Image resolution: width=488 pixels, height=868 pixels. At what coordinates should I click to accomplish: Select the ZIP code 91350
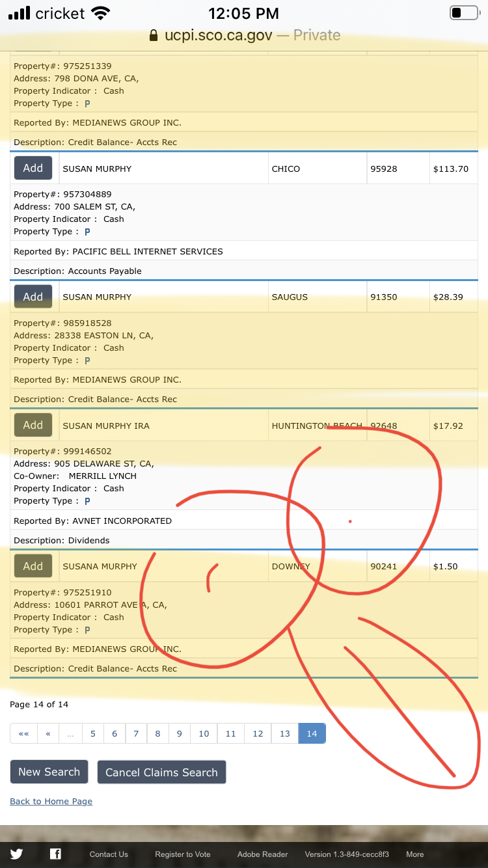click(x=384, y=297)
